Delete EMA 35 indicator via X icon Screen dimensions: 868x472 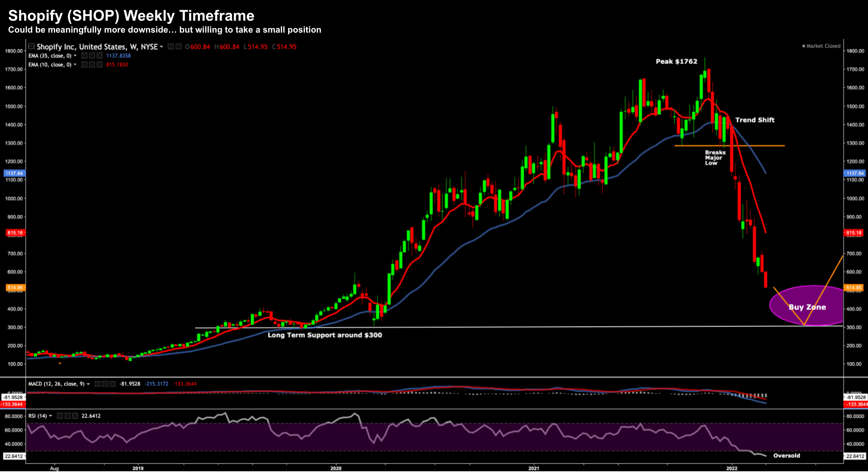pyautogui.click(x=100, y=56)
